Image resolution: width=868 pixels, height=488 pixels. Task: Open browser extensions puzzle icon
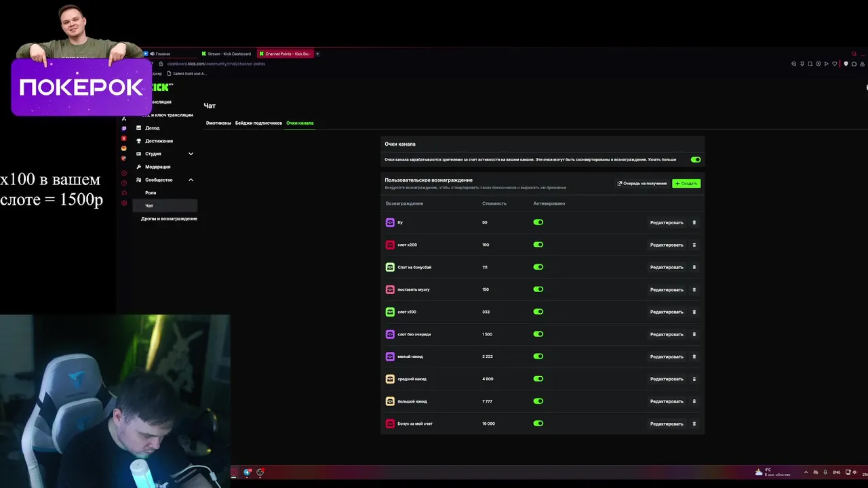tap(854, 64)
